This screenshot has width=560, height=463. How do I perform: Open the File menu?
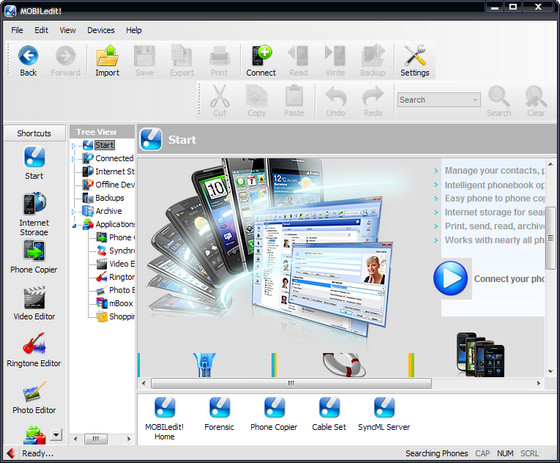(17, 30)
